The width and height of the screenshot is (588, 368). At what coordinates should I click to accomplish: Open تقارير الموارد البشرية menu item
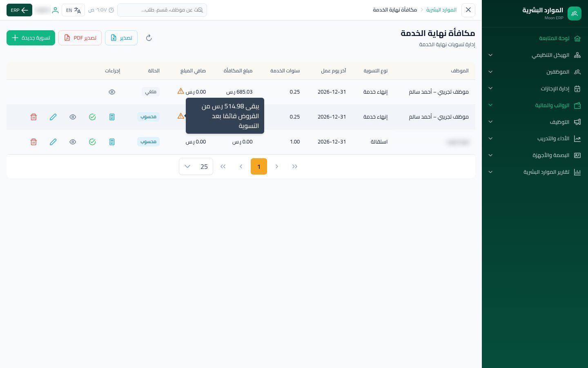(535, 172)
